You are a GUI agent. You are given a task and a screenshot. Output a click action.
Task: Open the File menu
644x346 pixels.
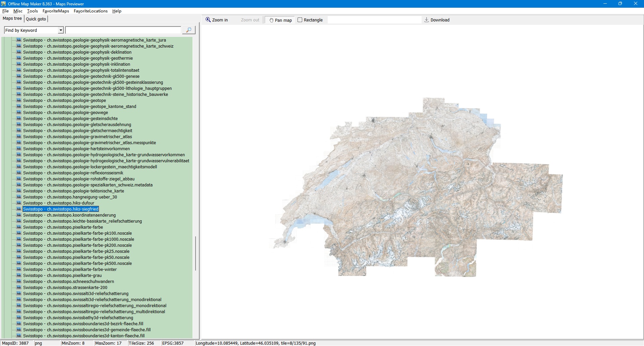tap(5, 11)
